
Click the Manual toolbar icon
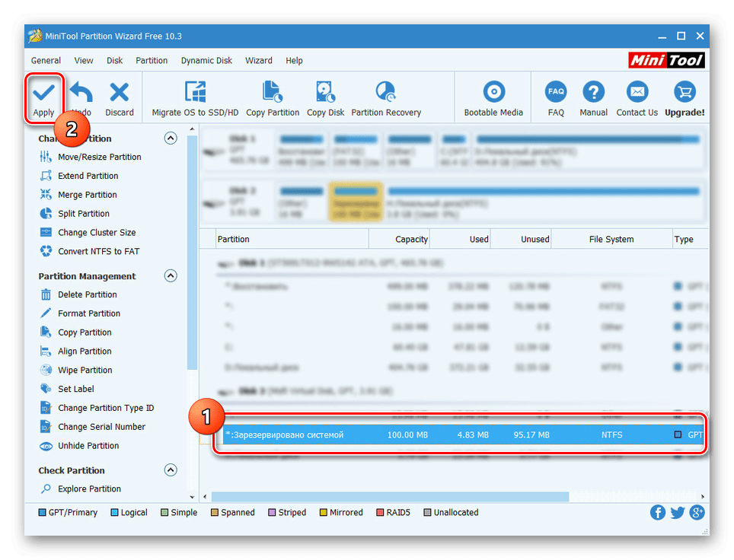point(593,93)
